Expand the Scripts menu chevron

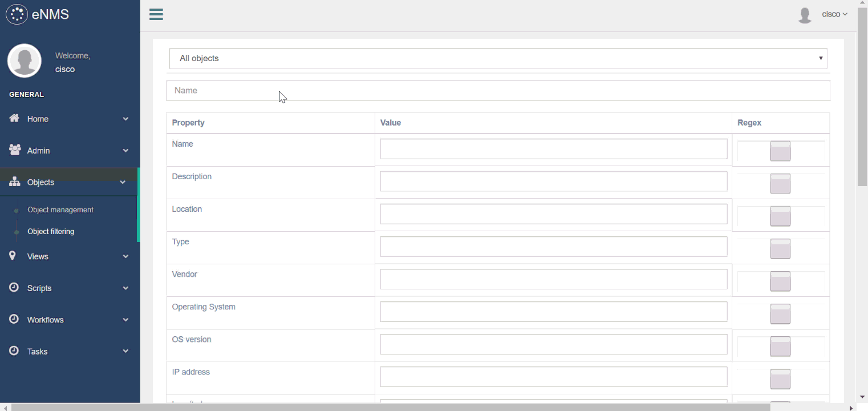click(125, 288)
